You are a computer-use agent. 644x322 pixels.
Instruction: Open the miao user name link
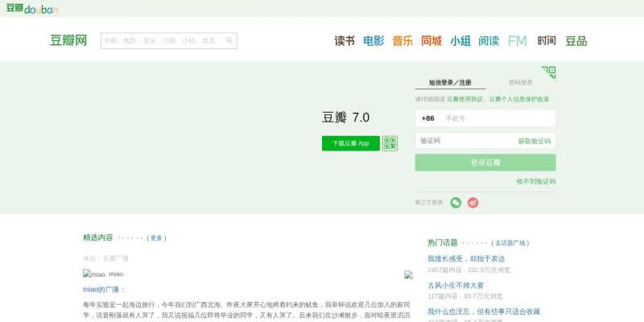(116, 274)
